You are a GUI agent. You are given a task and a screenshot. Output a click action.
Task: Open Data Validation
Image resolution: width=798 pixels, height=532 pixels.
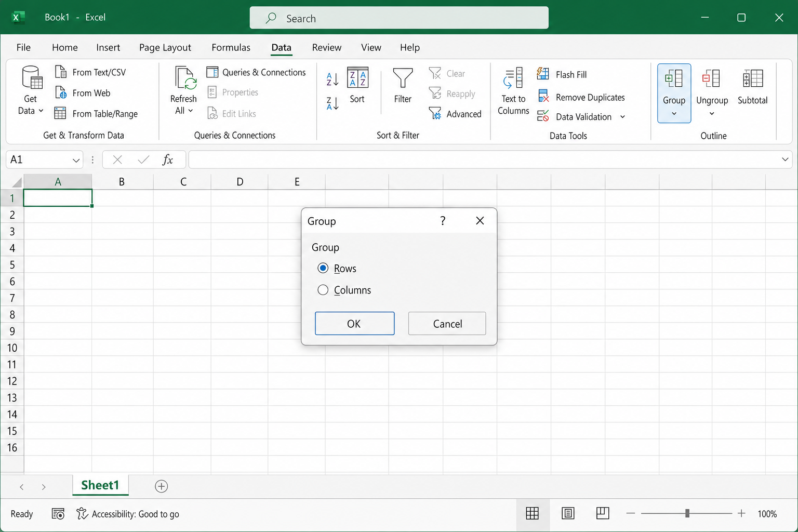575,117
